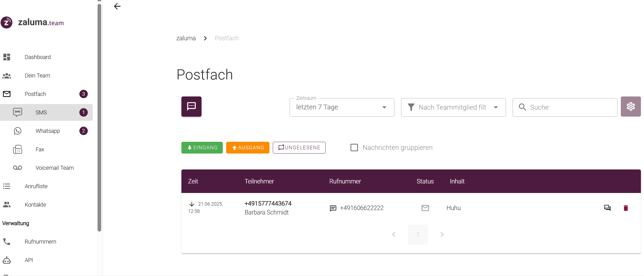The image size is (644, 276).
Task: Click the Dashboard grid icon
Action: tap(7, 57)
